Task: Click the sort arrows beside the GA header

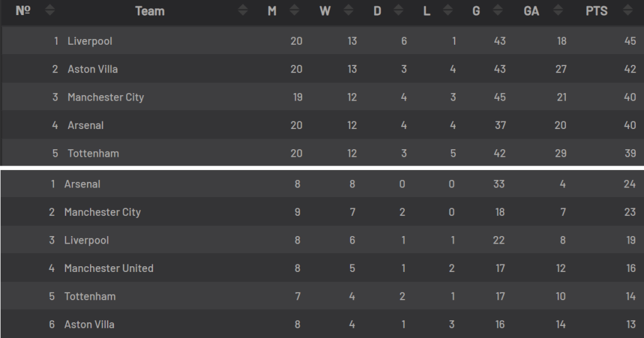Action: [558, 11]
